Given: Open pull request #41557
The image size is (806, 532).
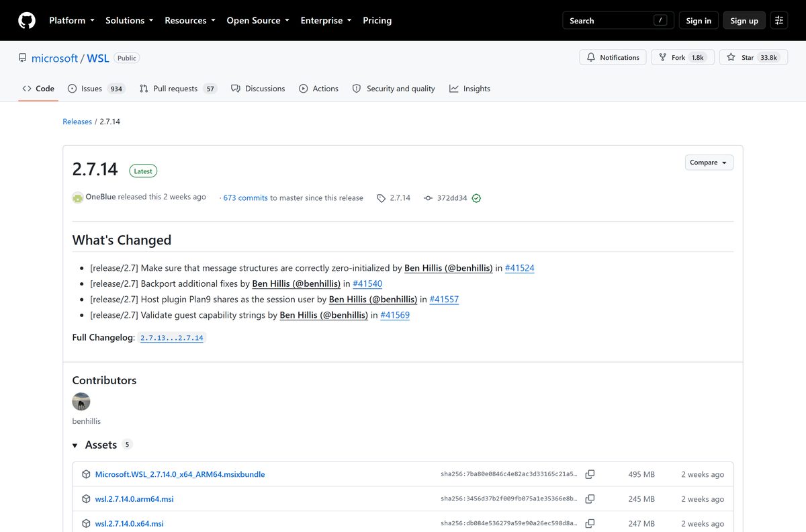Looking at the screenshot, I should click(444, 300).
